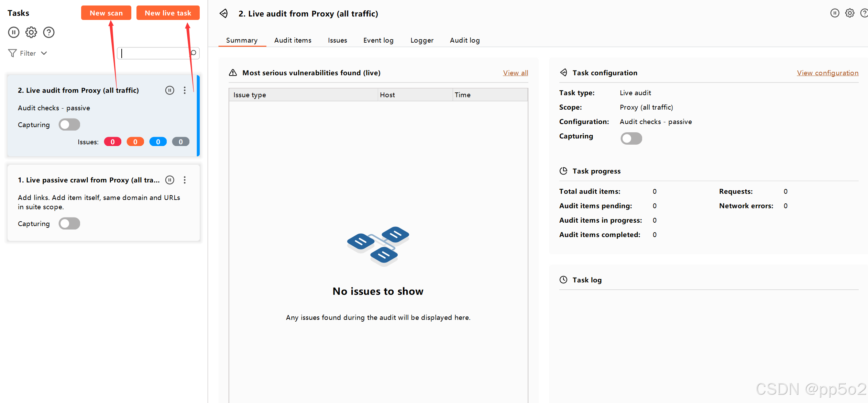The height and width of the screenshot is (403, 868).
Task: Expand the Filter dropdown
Action: point(28,53)
